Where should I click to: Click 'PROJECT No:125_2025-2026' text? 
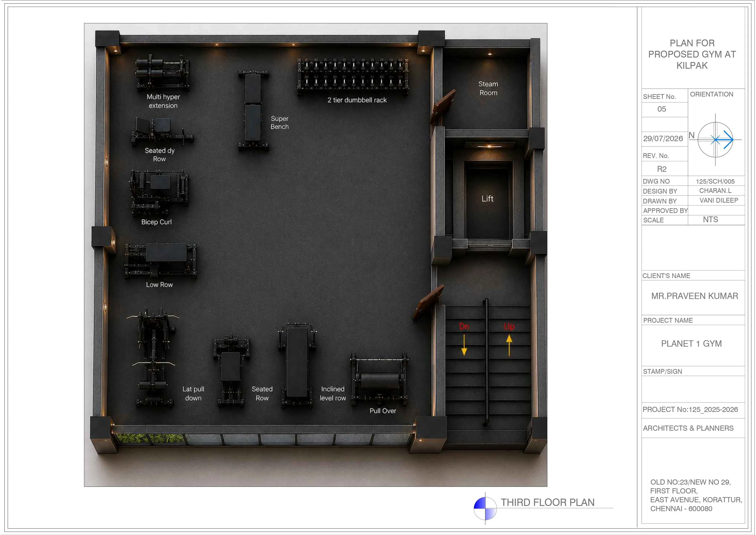pos(690,409)
